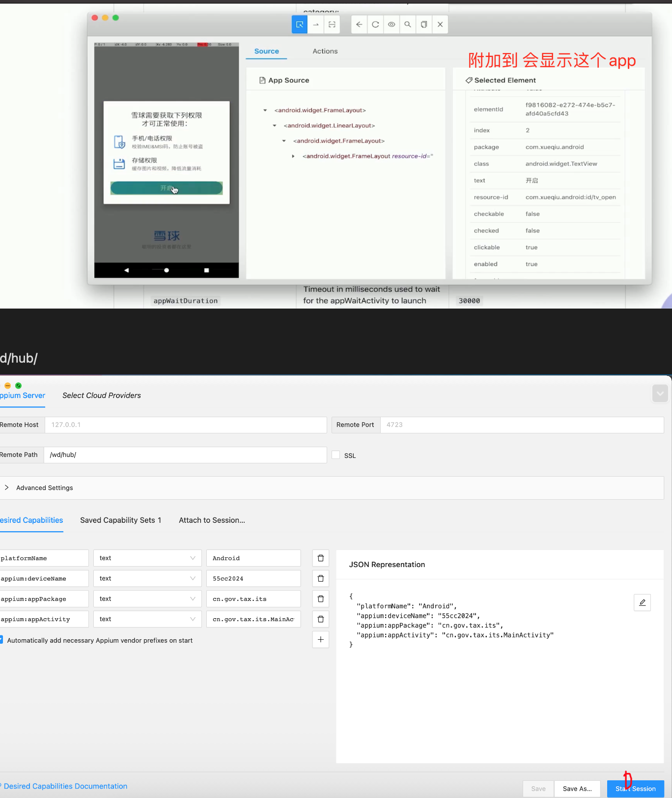Copy XML source to clipboard icon
Viewport: 672px width, 798px height.
tap(424, 25)
